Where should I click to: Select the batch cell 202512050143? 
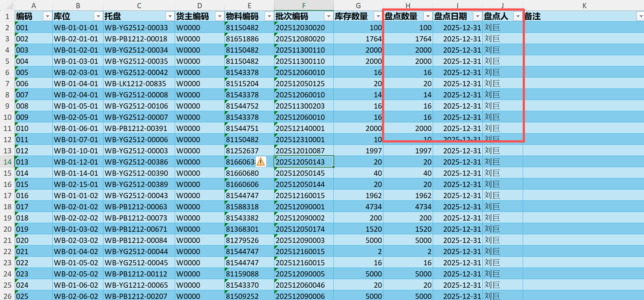click(x=304, y=162)
